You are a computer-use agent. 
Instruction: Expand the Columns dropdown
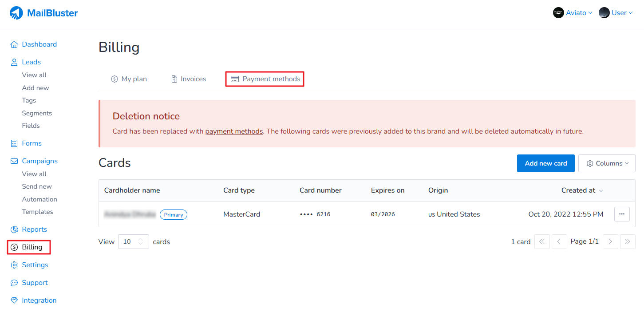[x=607, y=163]
